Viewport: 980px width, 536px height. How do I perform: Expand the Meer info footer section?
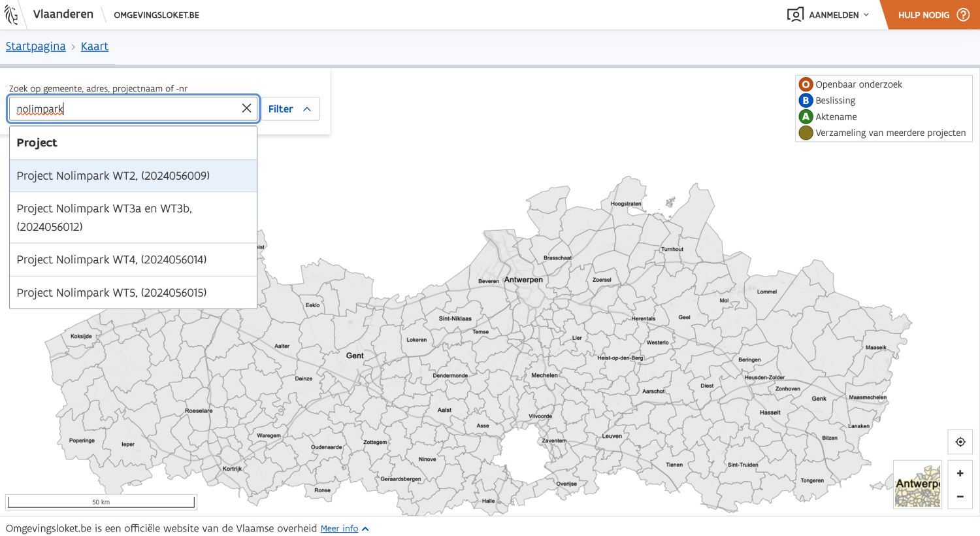344,528
